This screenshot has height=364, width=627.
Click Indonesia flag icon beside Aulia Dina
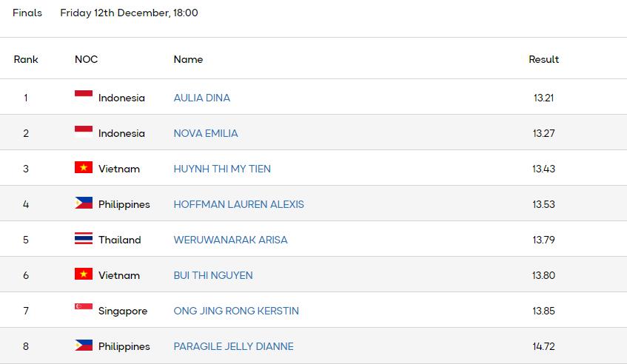point(84,97)
